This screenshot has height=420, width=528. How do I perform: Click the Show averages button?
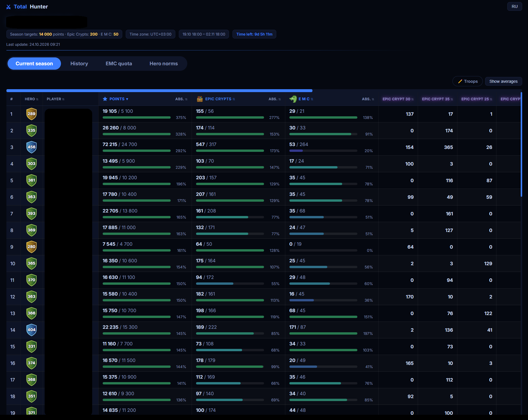click(x=503, y=81)
